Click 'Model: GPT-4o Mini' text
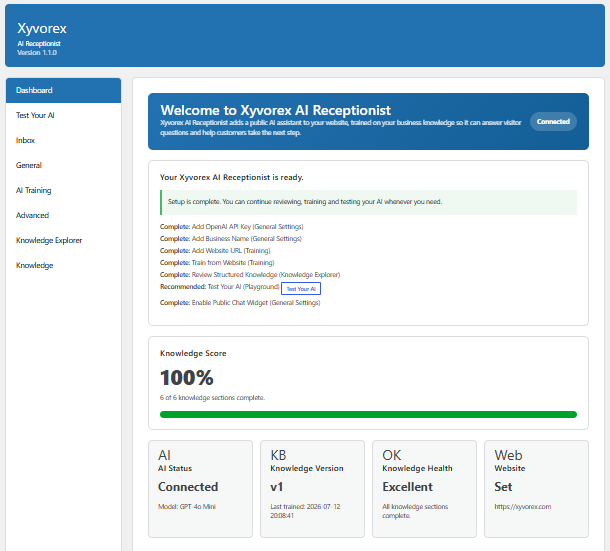Screen dimensions: 610x551 [x=187, y=507]
